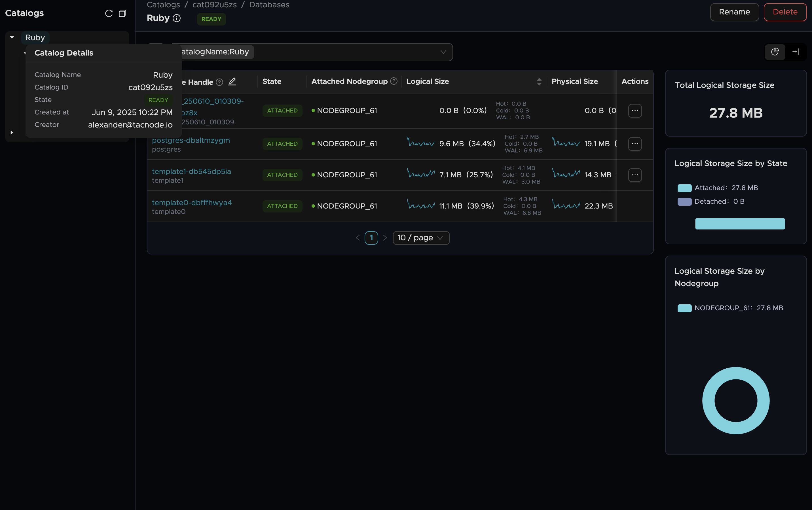Click the edit pencil beside the Handle column

coord(232,82)
